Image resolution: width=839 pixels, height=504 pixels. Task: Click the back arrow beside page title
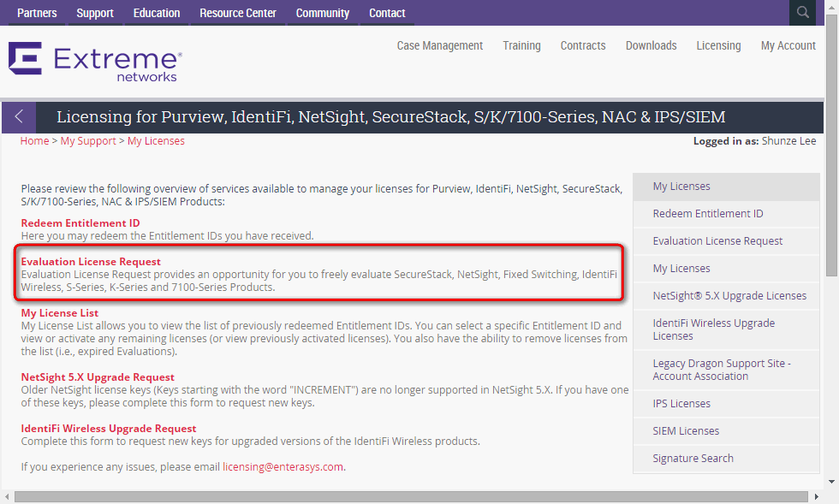(x=19, y=116)
